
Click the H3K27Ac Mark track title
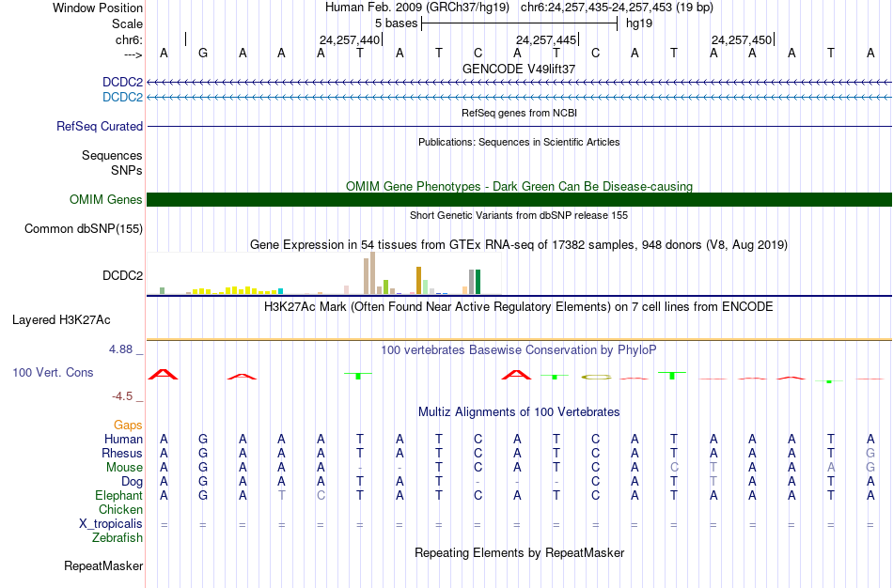(x=519, y=307)
